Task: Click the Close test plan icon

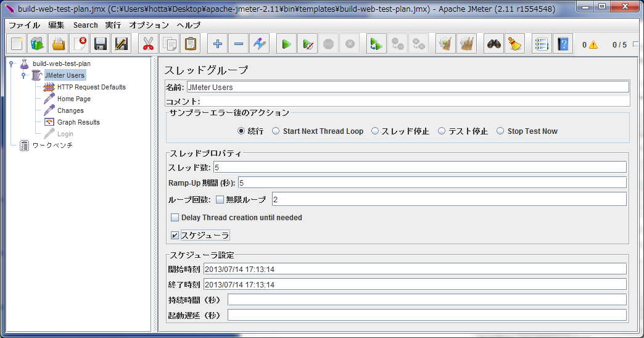Action: (x=80, y=44)
